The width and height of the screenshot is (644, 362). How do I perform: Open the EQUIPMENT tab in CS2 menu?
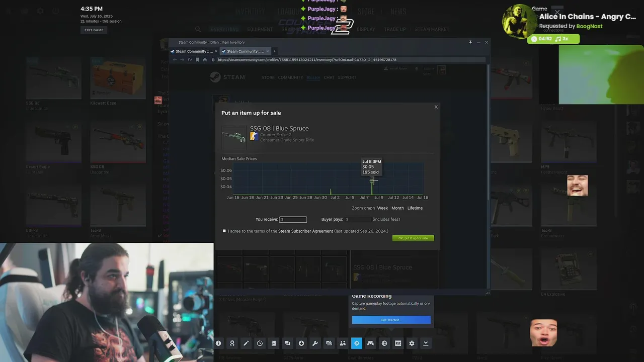pyautogui.click(x=260, y=30)
